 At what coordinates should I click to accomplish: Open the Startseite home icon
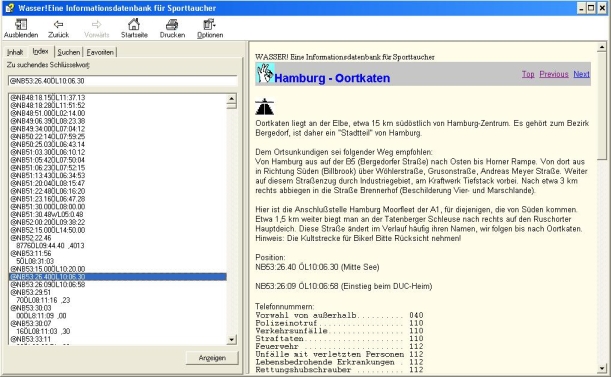coord(134,24)
